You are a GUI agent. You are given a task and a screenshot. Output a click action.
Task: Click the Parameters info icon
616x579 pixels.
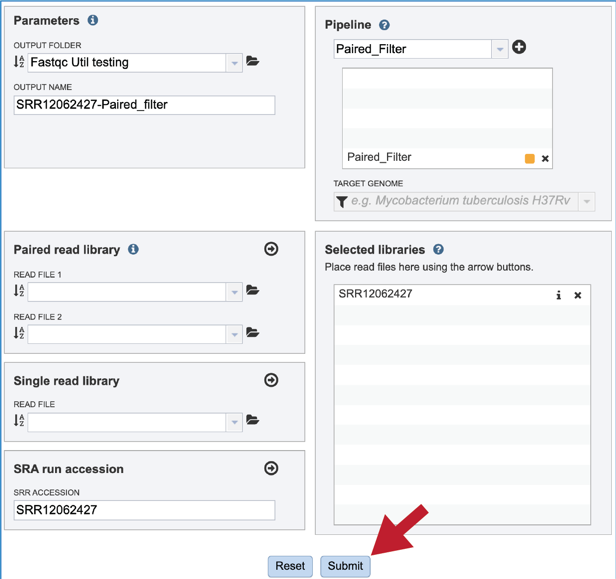pyautogui.click(x=93, y=20)
